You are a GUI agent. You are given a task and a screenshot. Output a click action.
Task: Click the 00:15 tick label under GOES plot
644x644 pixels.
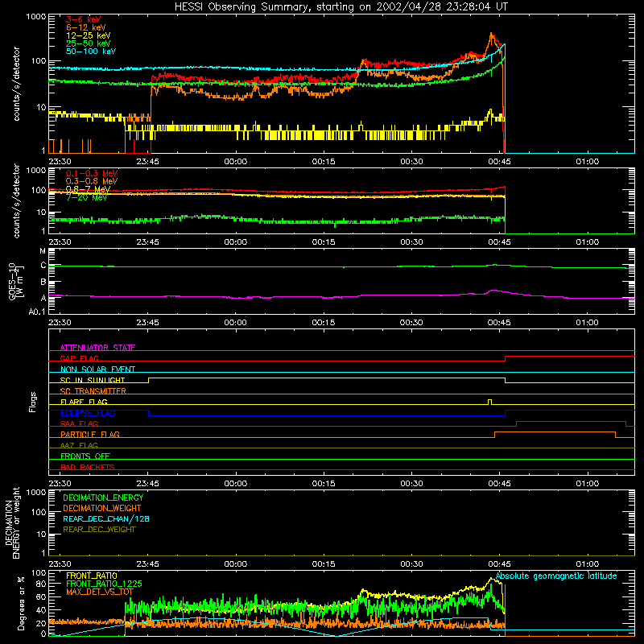[x=324, y=323]
